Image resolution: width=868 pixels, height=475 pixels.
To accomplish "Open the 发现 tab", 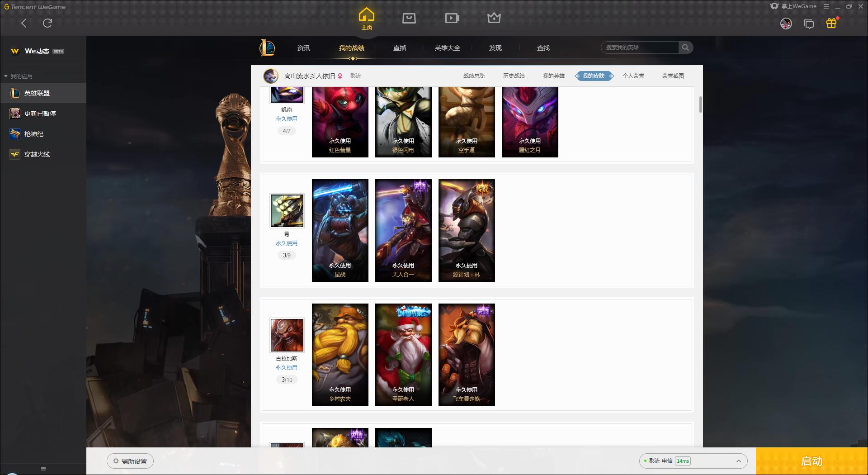I will (495, 48).
